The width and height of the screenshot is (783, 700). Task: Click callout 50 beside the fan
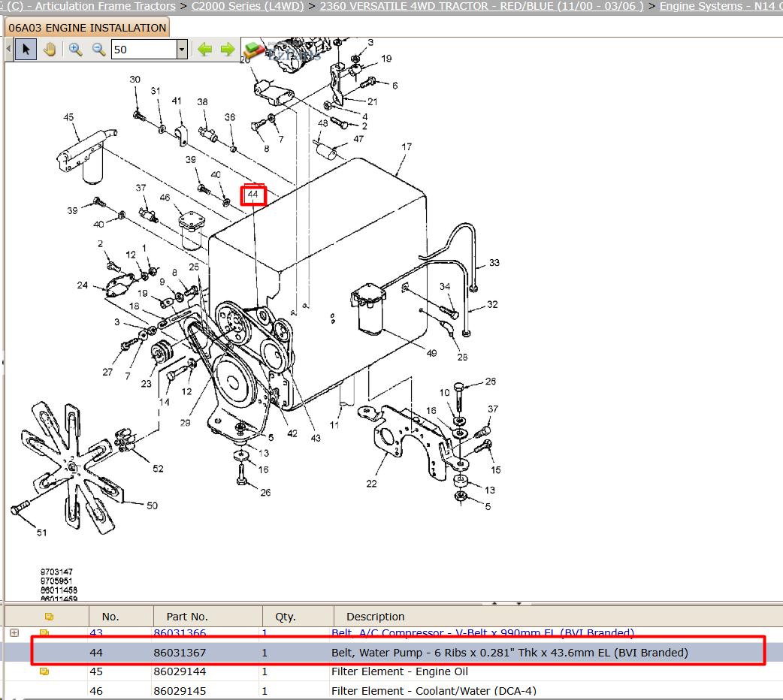[x=153, y=505]
